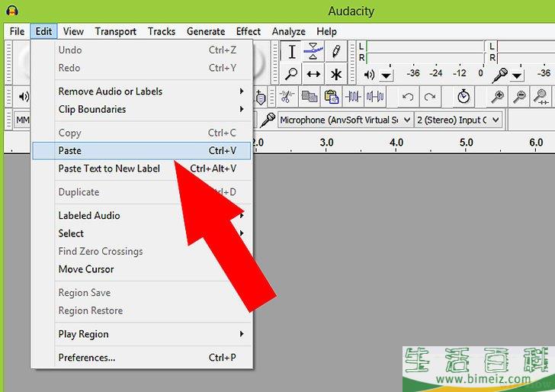Select the Envelope tool
This screenshot has height=392, width=555.
click(313, 52)
